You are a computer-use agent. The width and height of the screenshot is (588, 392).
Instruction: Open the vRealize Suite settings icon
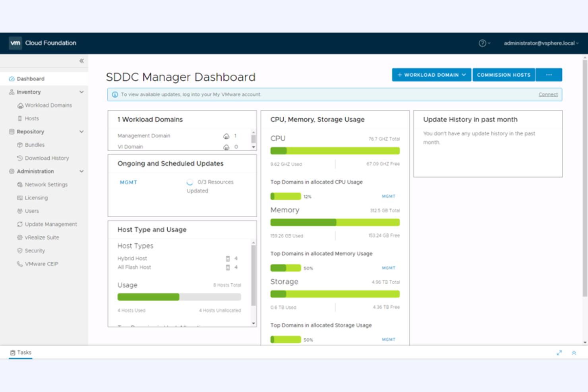click(x=19, y=237)
